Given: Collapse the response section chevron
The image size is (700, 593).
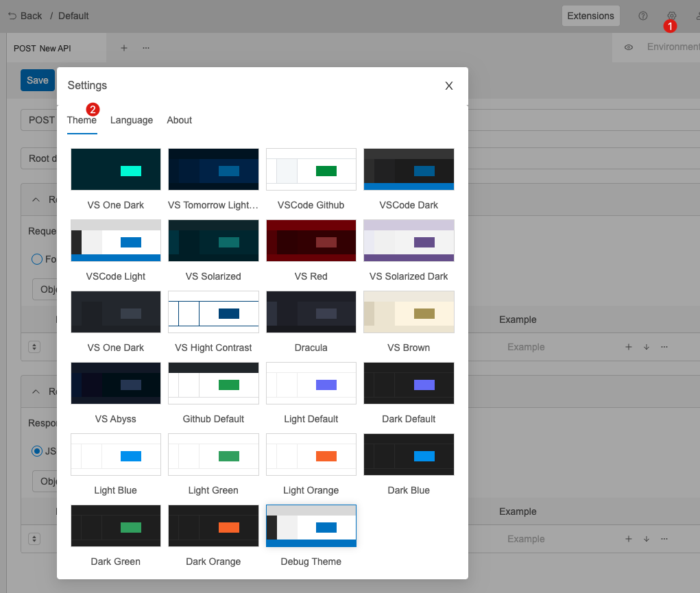Looking at the screenshot, I should [36, 391].
